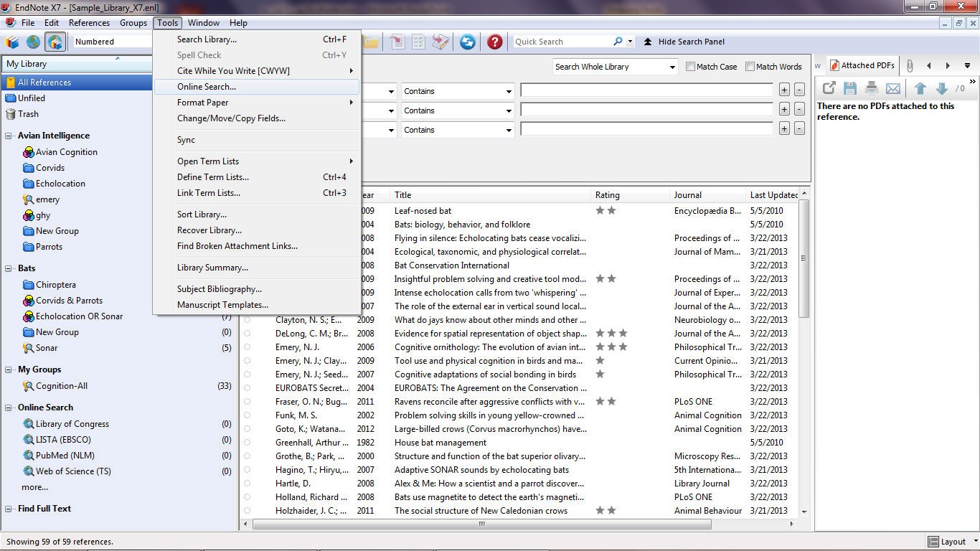Select Integrated Library & Online Search Mode icon

(55, 42)
